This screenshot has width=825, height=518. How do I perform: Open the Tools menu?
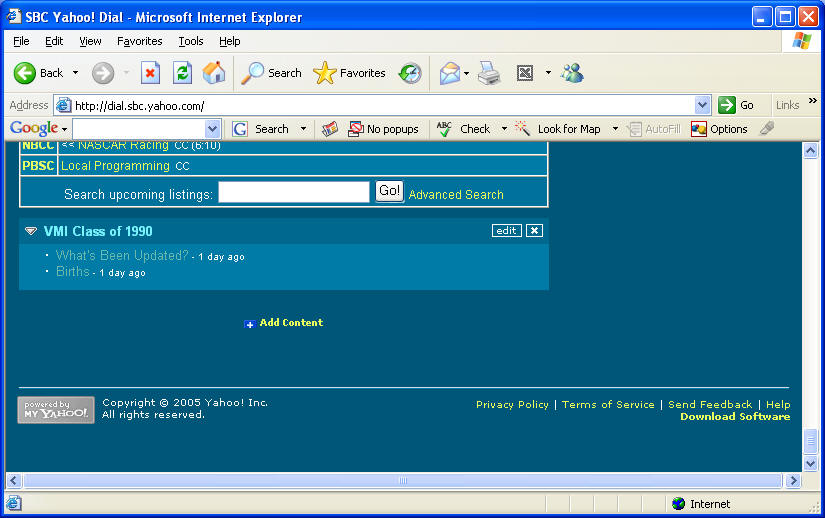coord(190,41)
